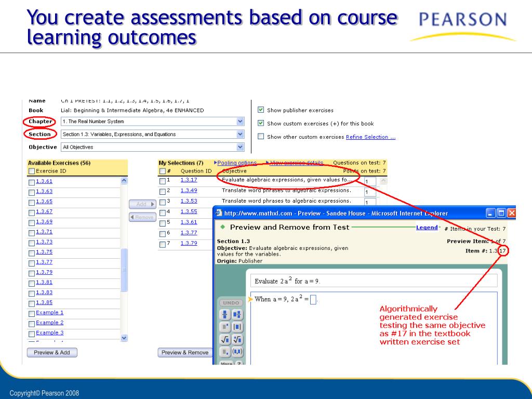Open the Example 3 link

[49, 332]
